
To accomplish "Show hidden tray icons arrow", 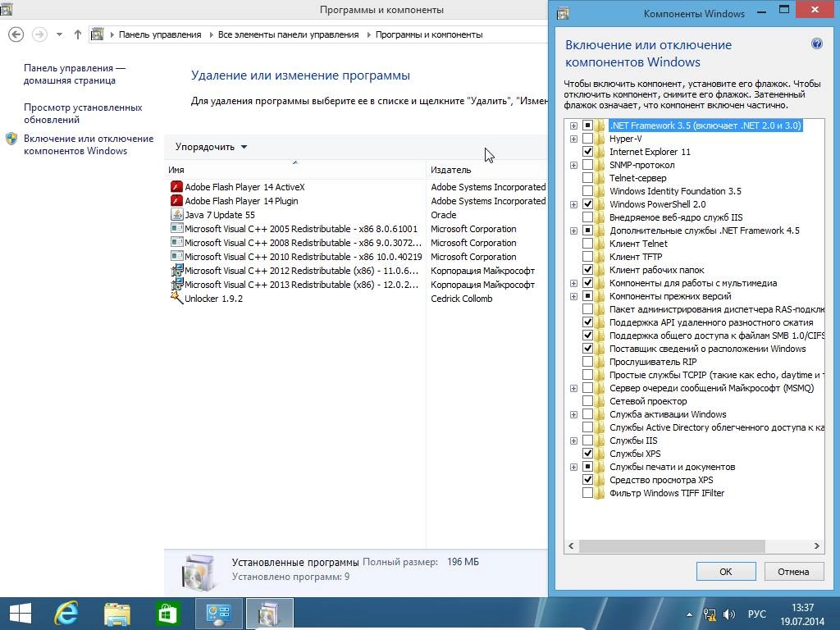I will point(689,614).
